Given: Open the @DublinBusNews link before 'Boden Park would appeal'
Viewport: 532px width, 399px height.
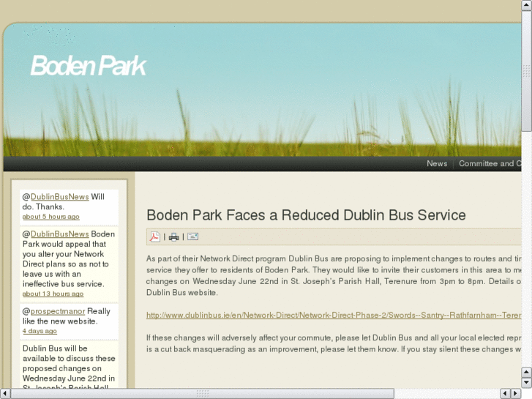Looking at the screenshot, I should [x=60, y=234].
